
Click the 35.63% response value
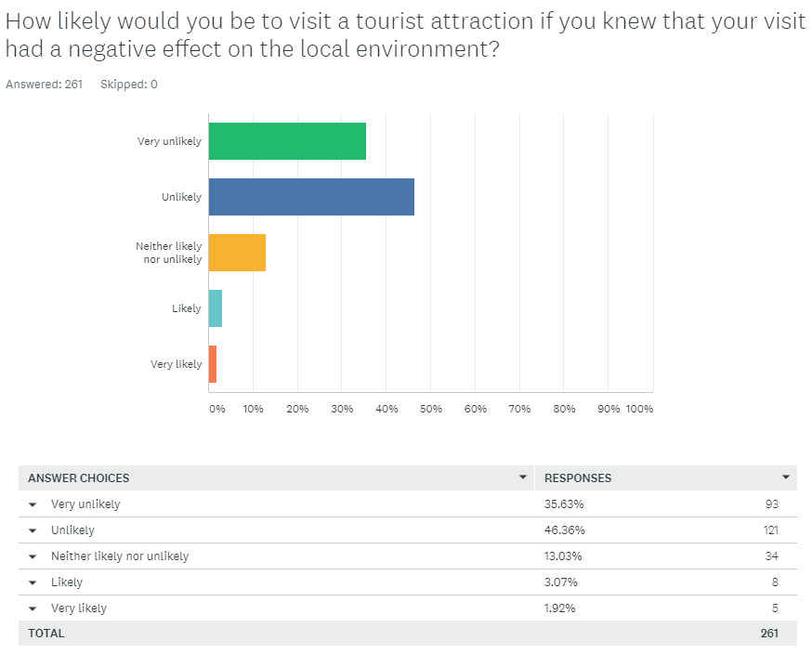[x=564, y=504]
